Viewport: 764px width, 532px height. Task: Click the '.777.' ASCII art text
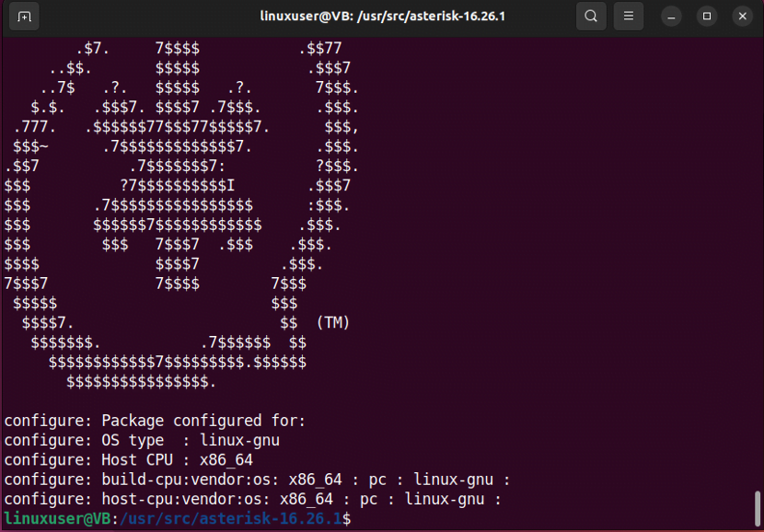(36, 127)
